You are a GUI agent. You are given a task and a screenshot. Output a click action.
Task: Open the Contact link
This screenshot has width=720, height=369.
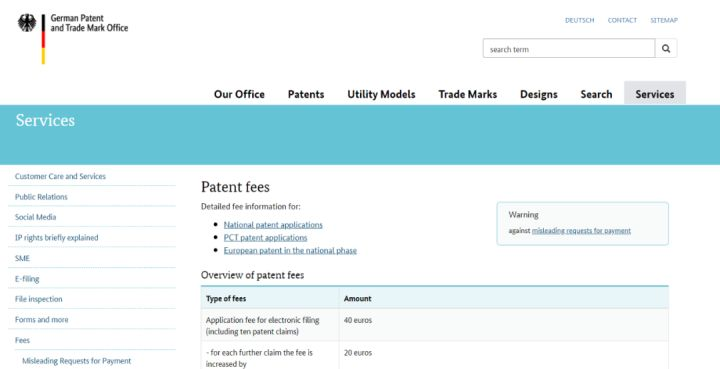pyautogui.click(x=622, y=20)
